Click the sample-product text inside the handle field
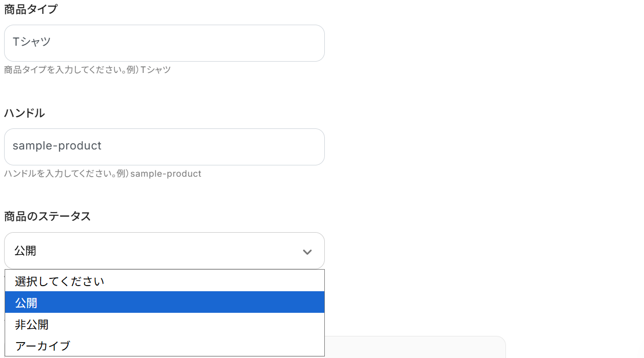Screen dimensions: 644x358 [x=57, y=146]
